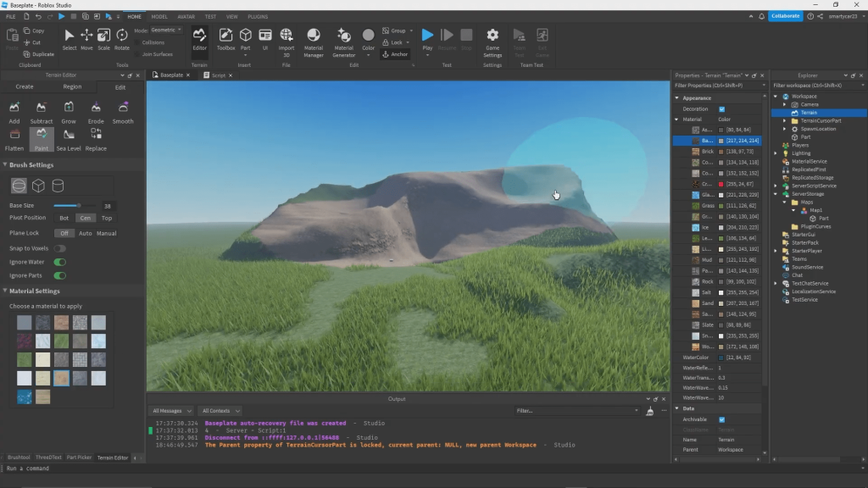Open the Material Manager
The image size is (868, 488).
314,42
